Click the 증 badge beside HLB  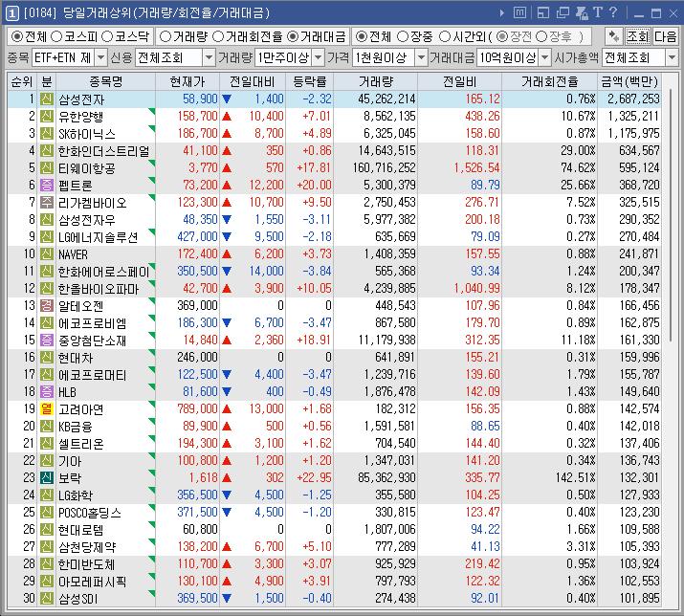tap(46, 392)
